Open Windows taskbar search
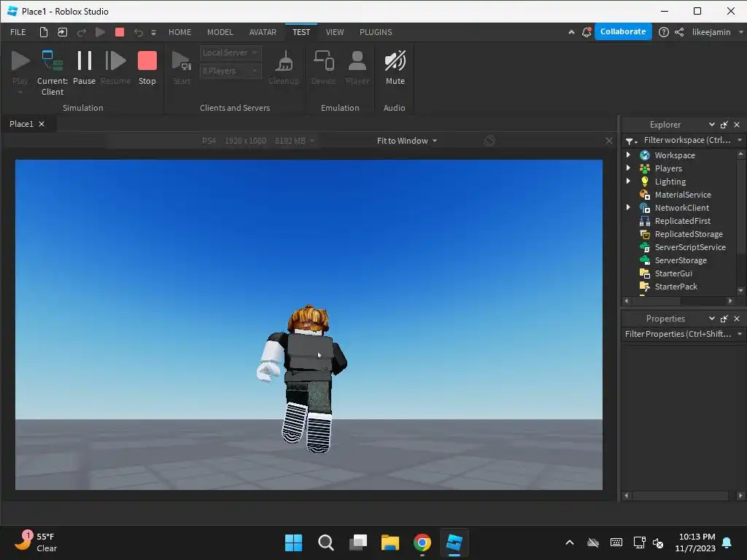This screenshot has width=747, height=560. coord(326,542)
